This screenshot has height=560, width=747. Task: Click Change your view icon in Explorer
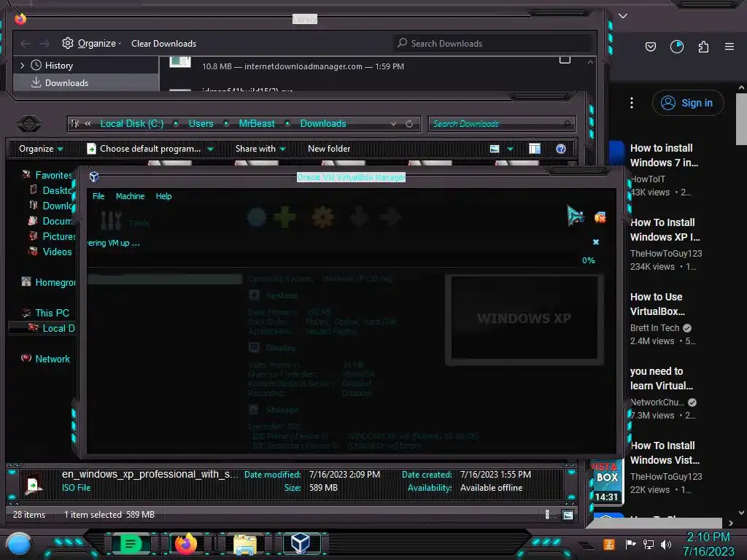tap(495, 149)
